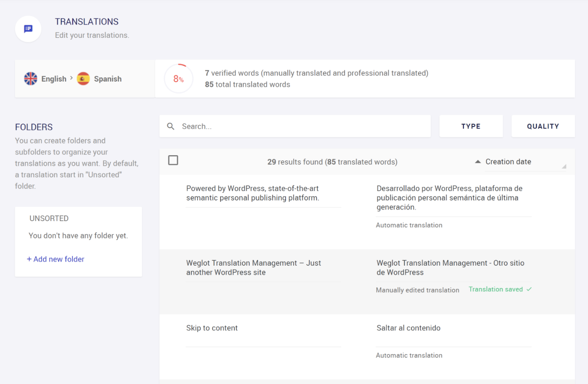Click the Spanish flag icon
This screenshot has width=588, height=384.
click(x=83, y=79)
